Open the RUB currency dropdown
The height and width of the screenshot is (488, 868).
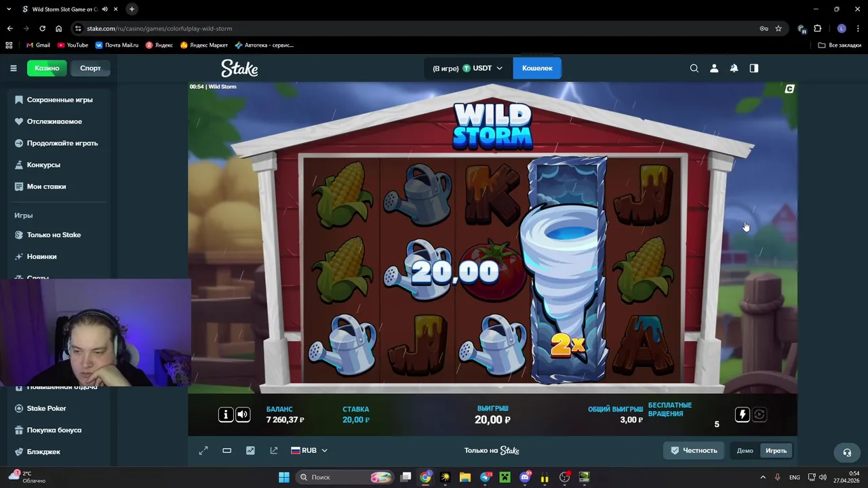click(309, 451)
